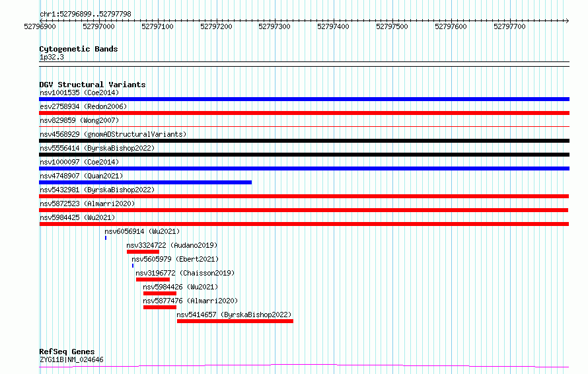Click ruler position 52796900
Screen dimensions: 588x374
(x=40, y=26)
